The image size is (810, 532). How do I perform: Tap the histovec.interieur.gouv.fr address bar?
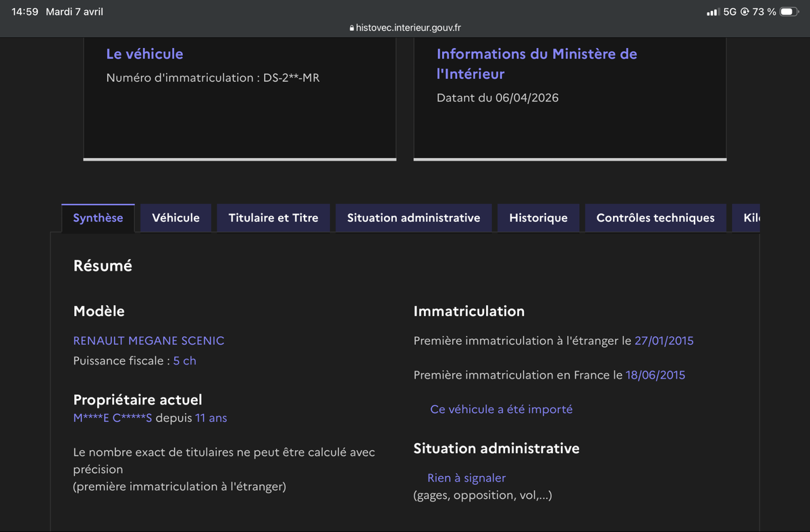point(405,28)
